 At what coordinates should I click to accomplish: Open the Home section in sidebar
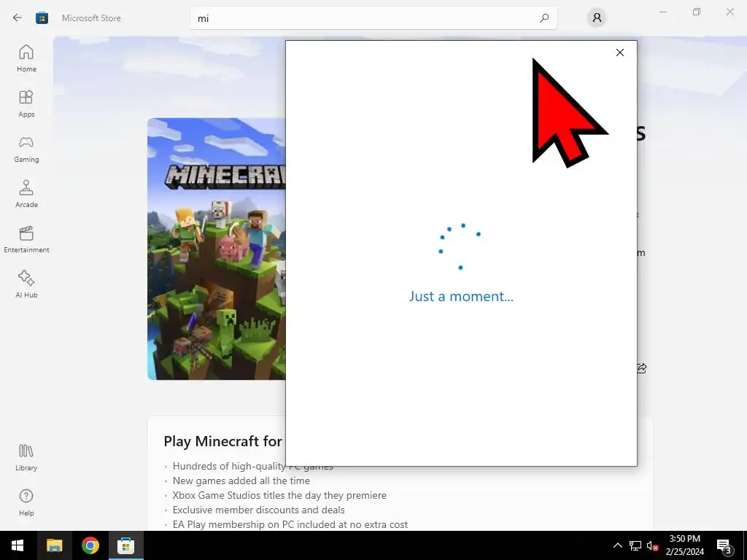tap(26, 58)
